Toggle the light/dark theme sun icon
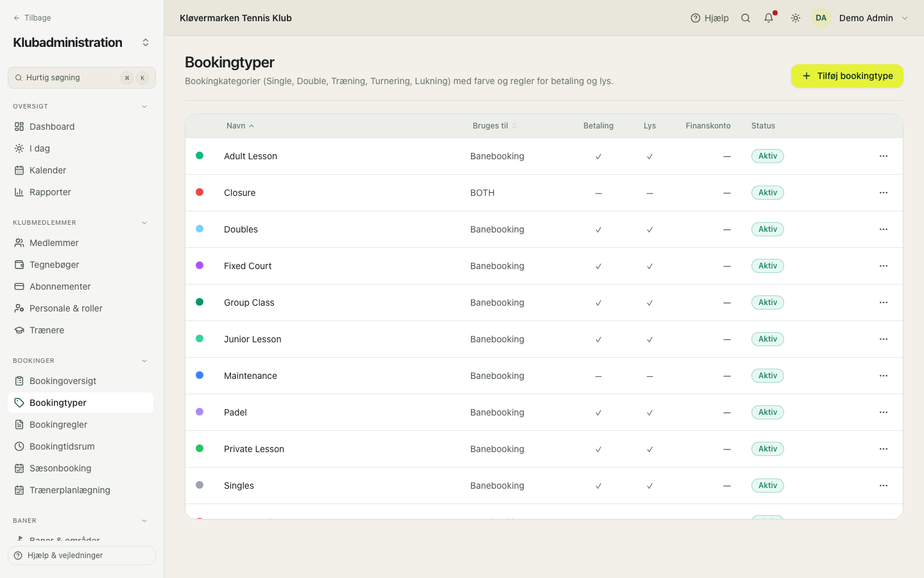Screen dimensions: 924x578 tap(796, 18)
